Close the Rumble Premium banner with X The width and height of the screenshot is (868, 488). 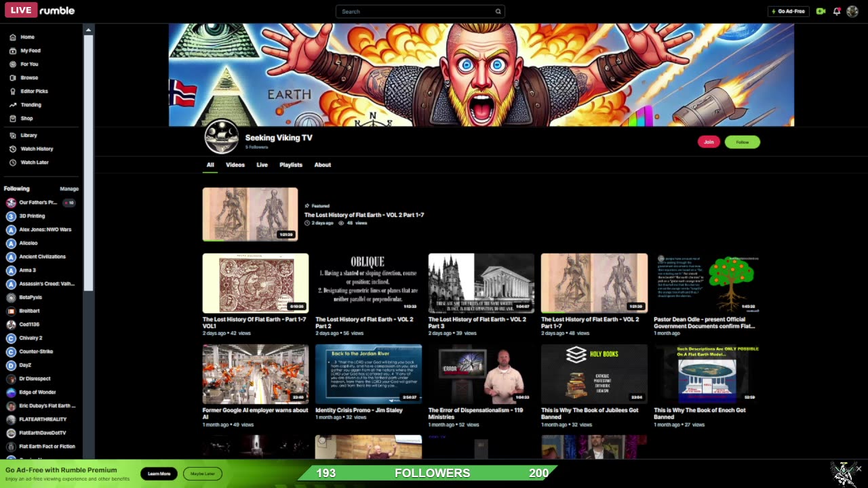[859, 468]
